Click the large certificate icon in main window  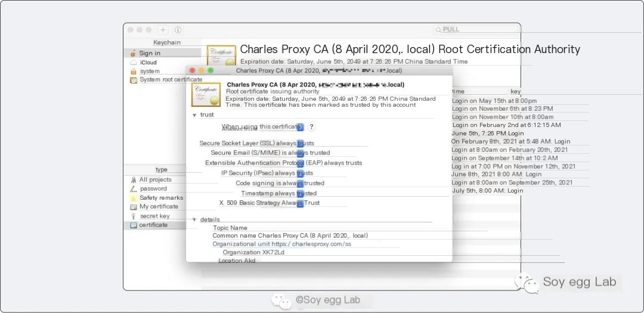tap(221, 55)
